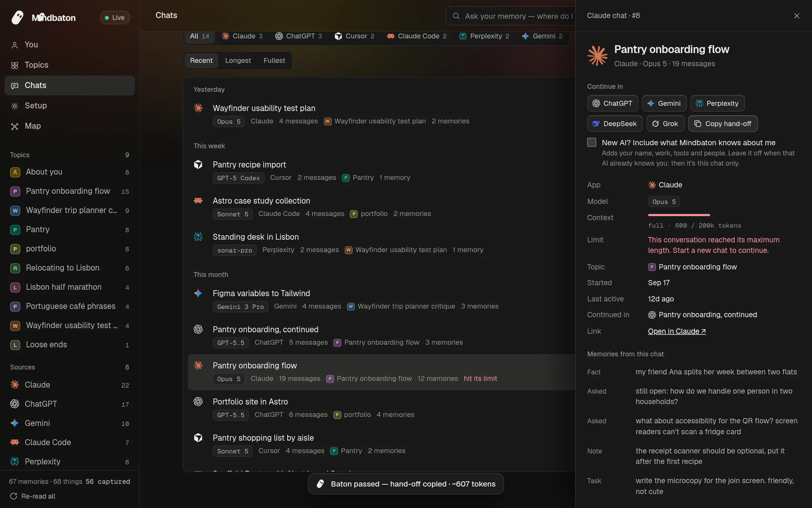Filter chats by Claude tab
Image resolution: width=812 pixels, height=508 pixels.
[242, 36]
